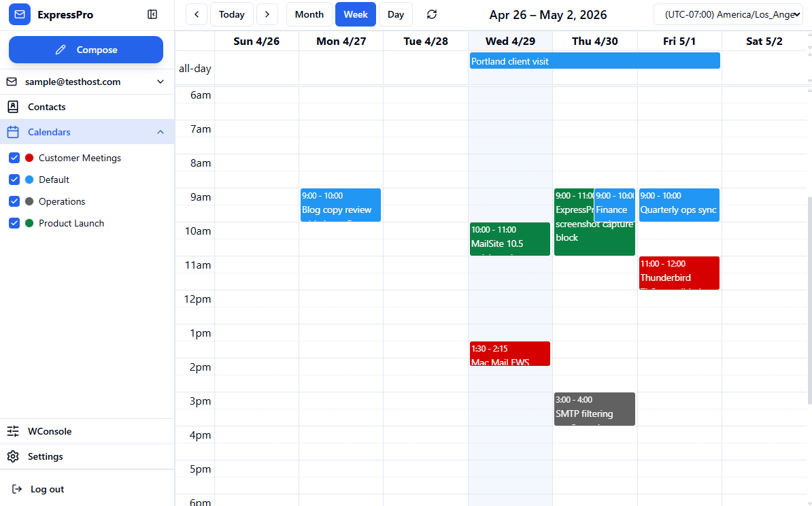Screen dimensions: 812x506
Task: Go to previous week arrow
Action: pyautogui.click(x=197, y=14)
